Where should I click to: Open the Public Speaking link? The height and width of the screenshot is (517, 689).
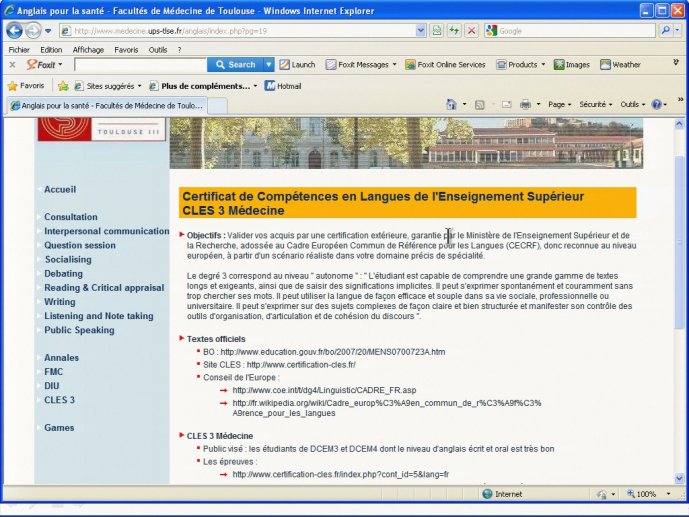click(79, 330)
